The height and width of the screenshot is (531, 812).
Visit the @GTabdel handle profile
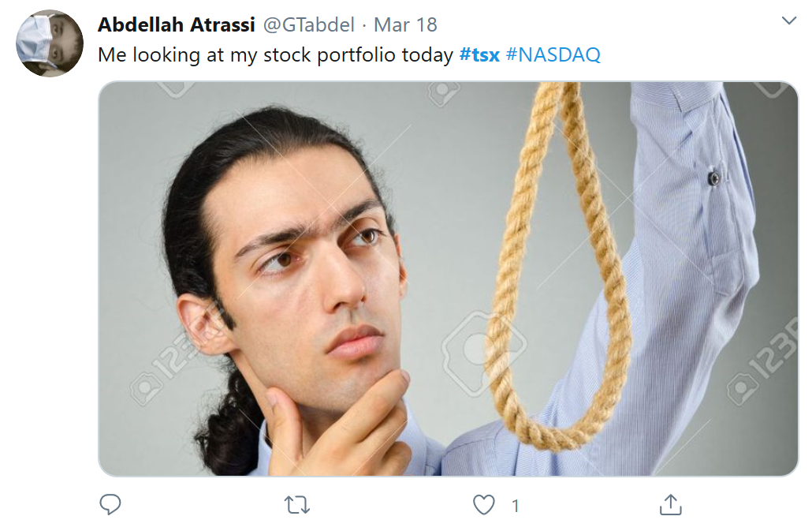point(309,24)
